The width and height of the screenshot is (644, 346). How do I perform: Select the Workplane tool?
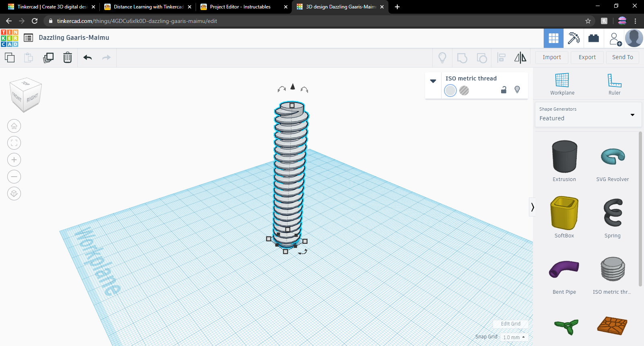[x=562, y=84]
